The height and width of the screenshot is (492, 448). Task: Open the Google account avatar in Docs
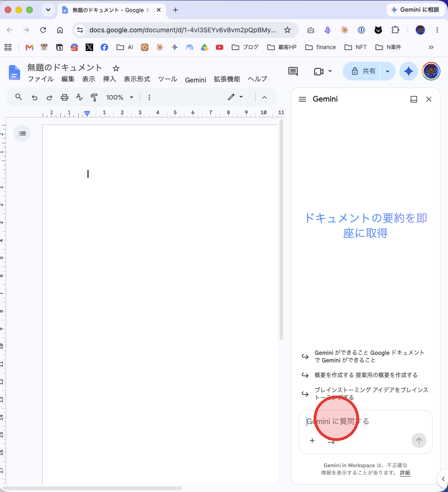coord(431,71)
